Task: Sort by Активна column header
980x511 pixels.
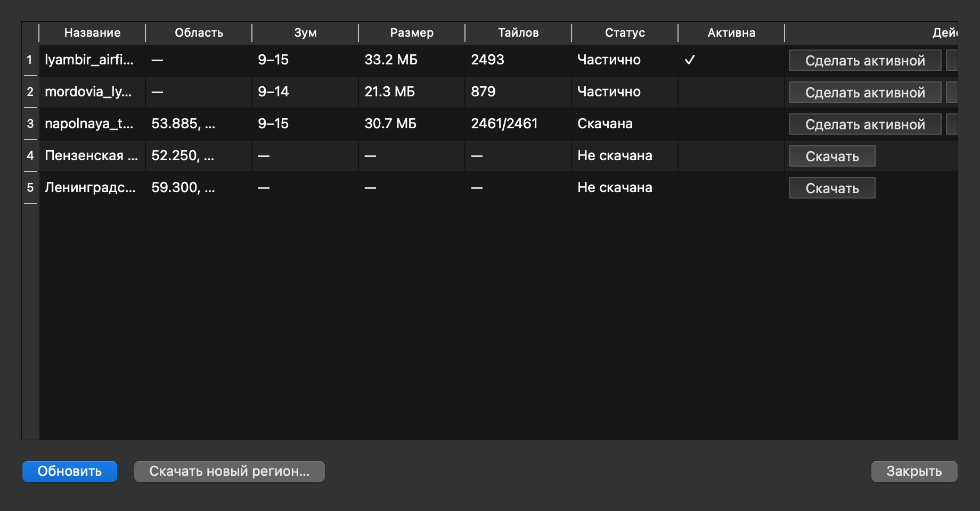Action: point(731,32)
